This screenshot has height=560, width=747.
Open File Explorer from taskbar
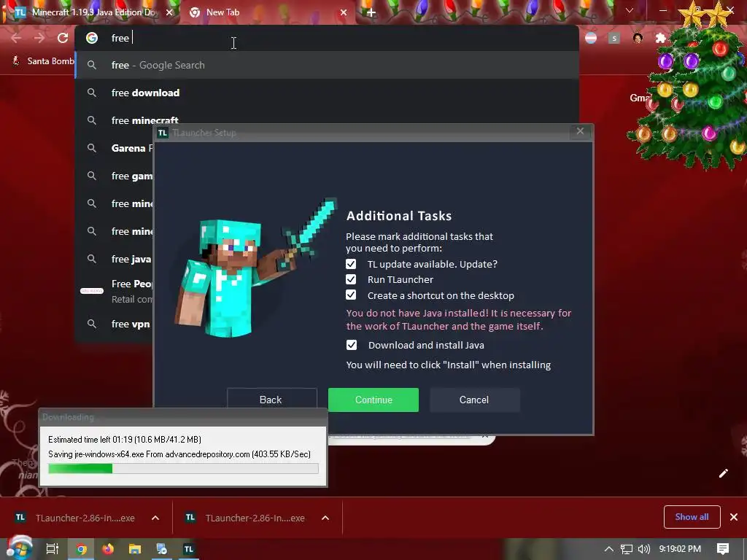coord(135,549)
